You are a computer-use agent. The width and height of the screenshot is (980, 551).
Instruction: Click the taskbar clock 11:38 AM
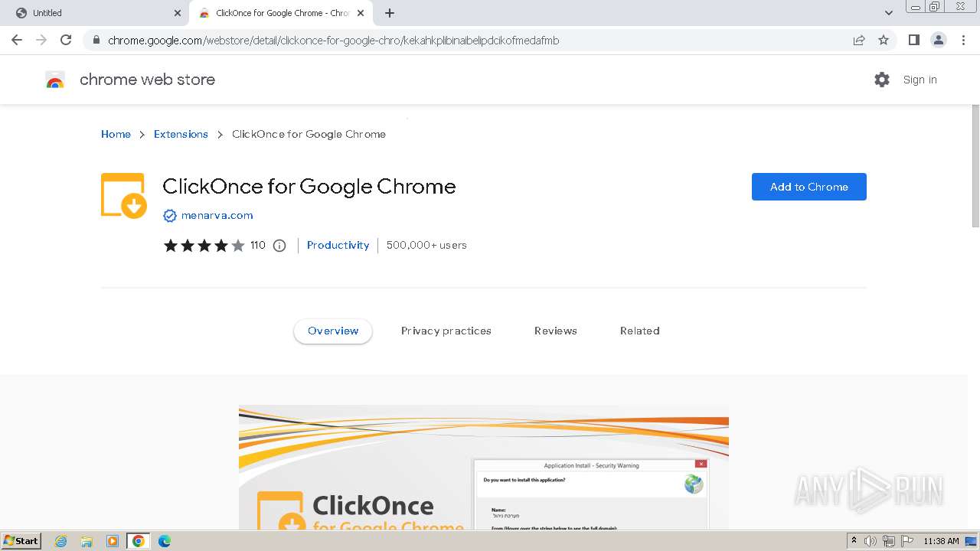[x=941, y=541]
